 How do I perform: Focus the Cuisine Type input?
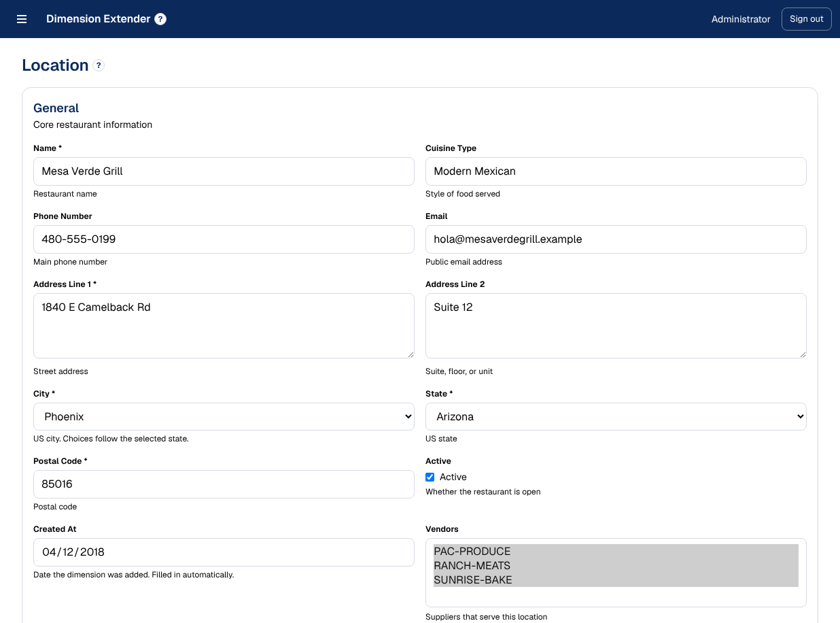click(x=616, y=171)
